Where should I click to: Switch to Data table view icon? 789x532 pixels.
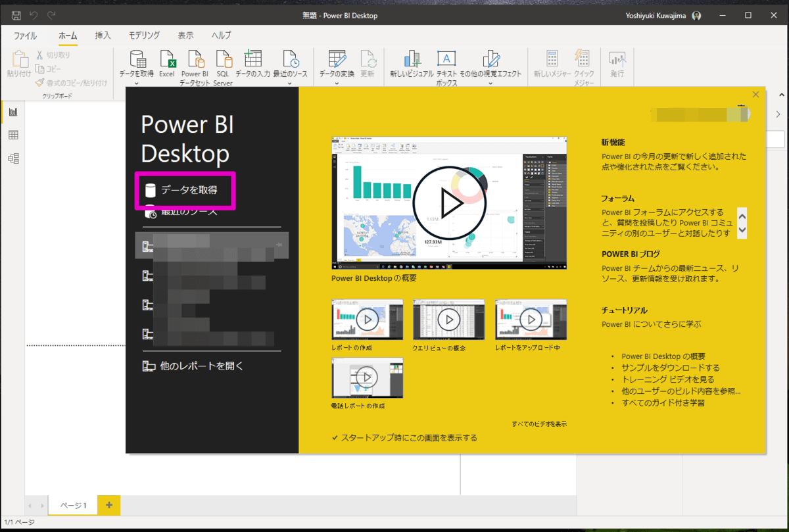13,135
